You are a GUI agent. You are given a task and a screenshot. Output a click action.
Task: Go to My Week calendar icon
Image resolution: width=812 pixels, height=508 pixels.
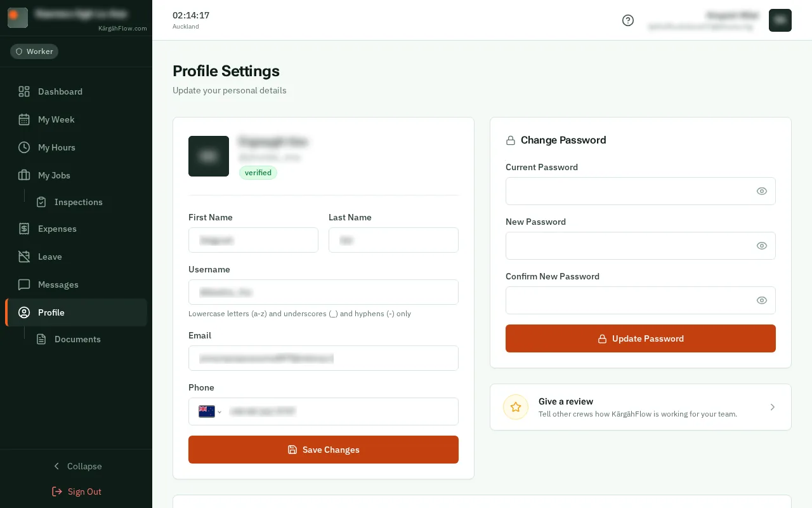pyautogui.click(x=24, y=119)
